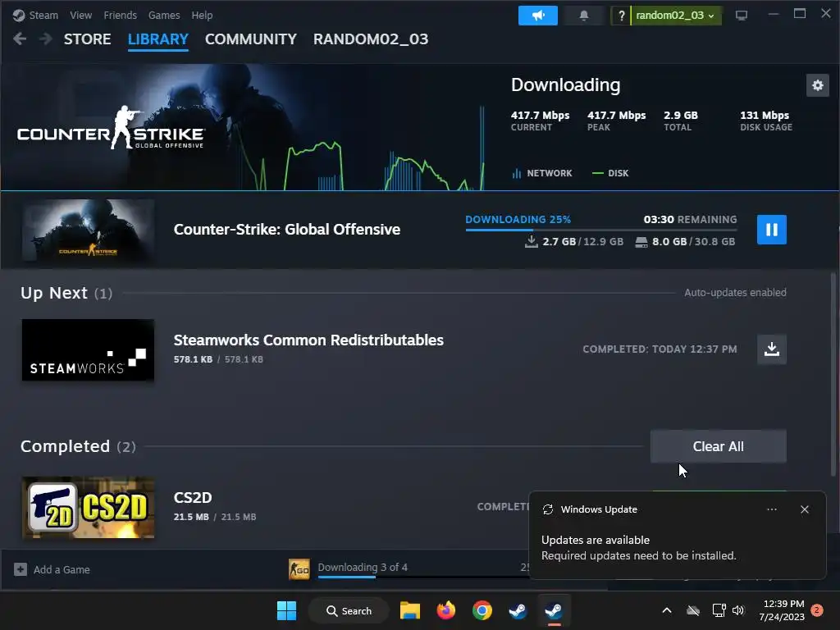Open Windows Update notification options

[x=771, y=509]
